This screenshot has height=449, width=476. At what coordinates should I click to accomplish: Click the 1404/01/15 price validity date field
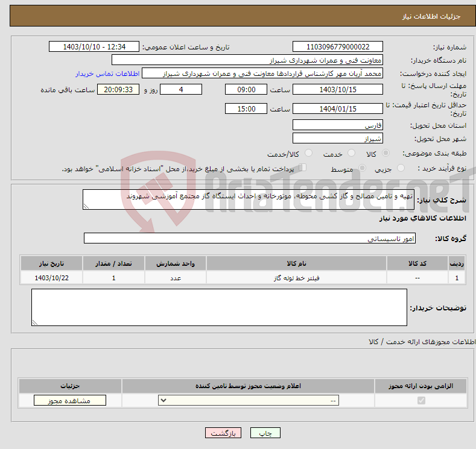click(x=338, y=108)
